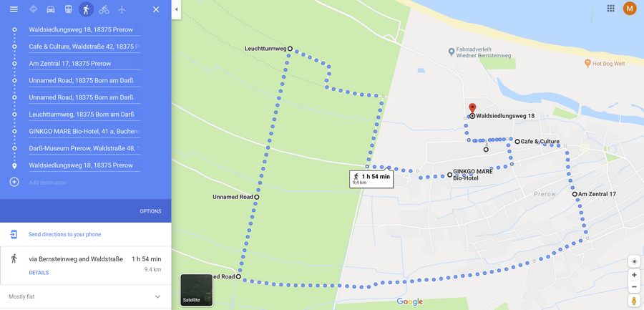The image size is (644, 310).
Task: Collapse the side panel arrow
Action: 176,9
